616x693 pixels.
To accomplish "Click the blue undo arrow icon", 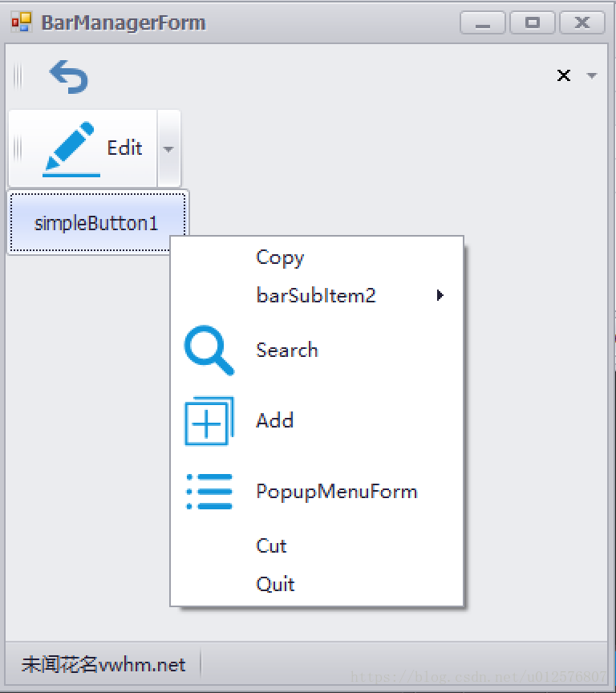I will click(69, 76).
